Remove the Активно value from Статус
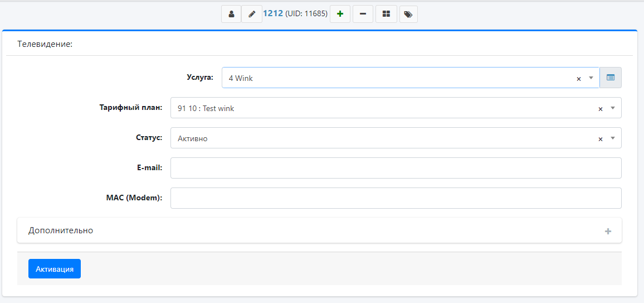644x303 pixels. tap(601, 139)
